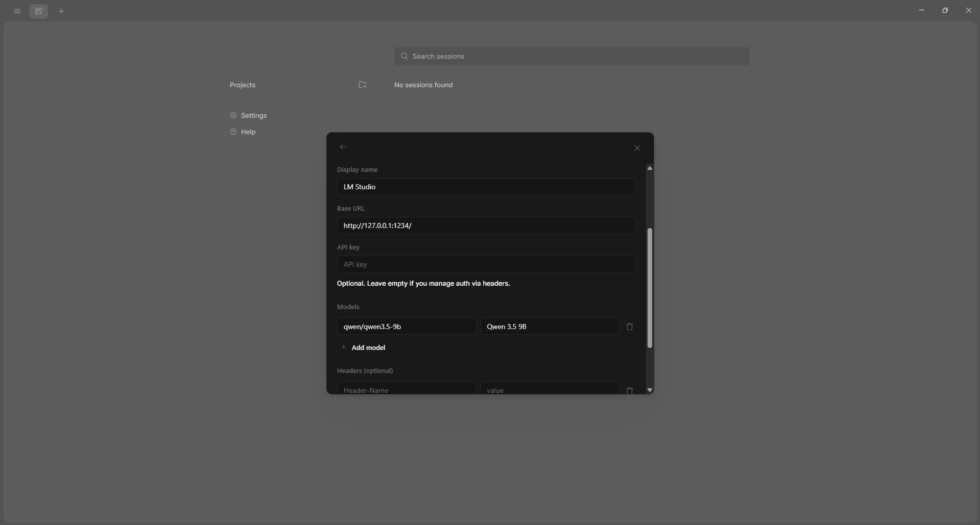980x525 pixels.
Task: Edit the model ID qwen/qwen3.5-9b field
Action: pyautogui.click(x=407, y=327)
